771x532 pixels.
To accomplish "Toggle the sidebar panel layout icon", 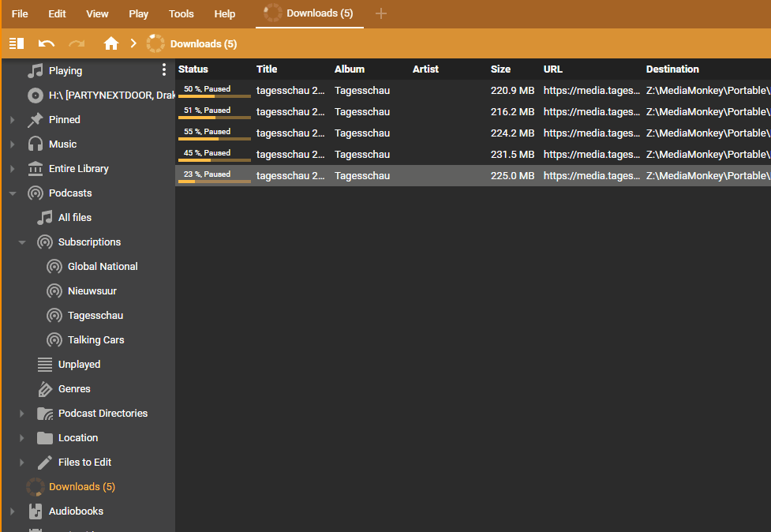I will coord(17,43).
